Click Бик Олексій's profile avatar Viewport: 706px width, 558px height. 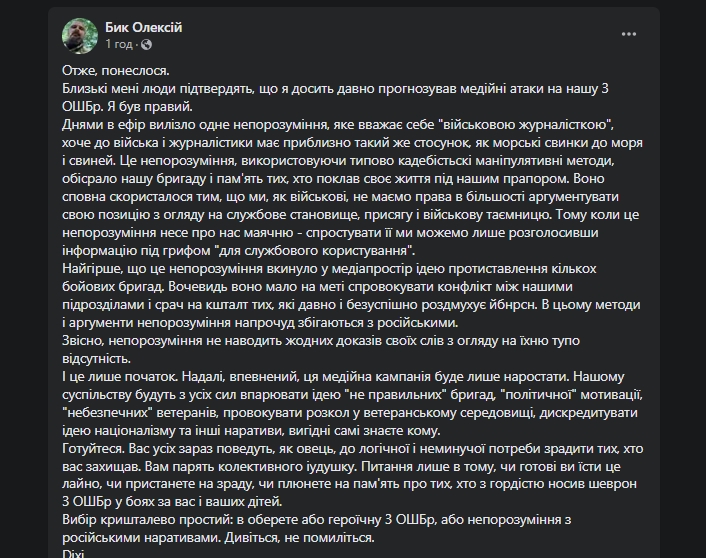pyautogui.click(x=80, y=36)
